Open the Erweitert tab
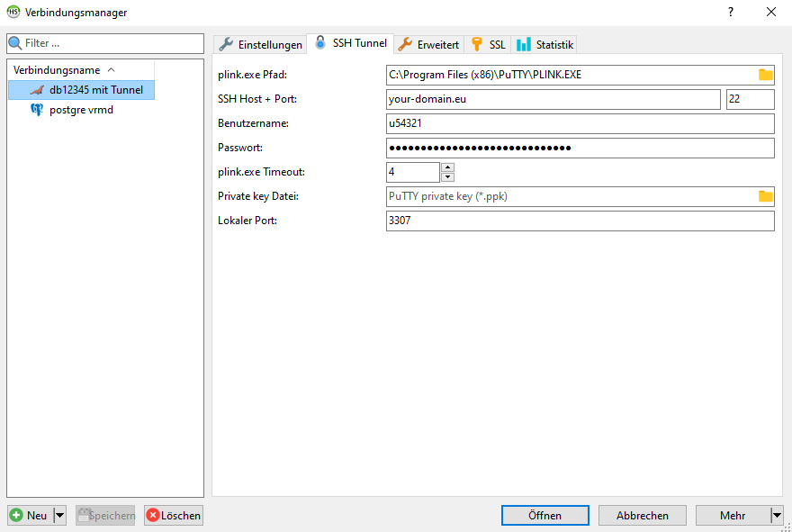The height and width of the screenshot is (532, 792). (428, 44)
